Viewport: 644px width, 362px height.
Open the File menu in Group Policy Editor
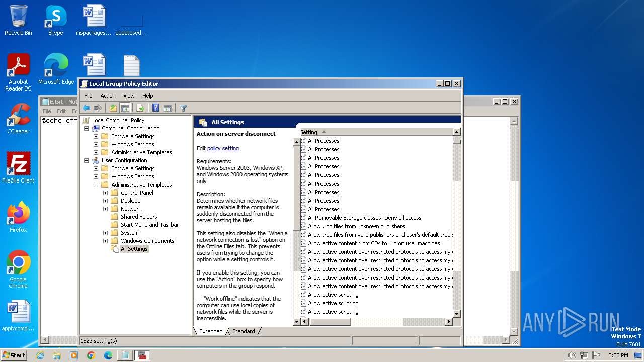pos(88,96)
